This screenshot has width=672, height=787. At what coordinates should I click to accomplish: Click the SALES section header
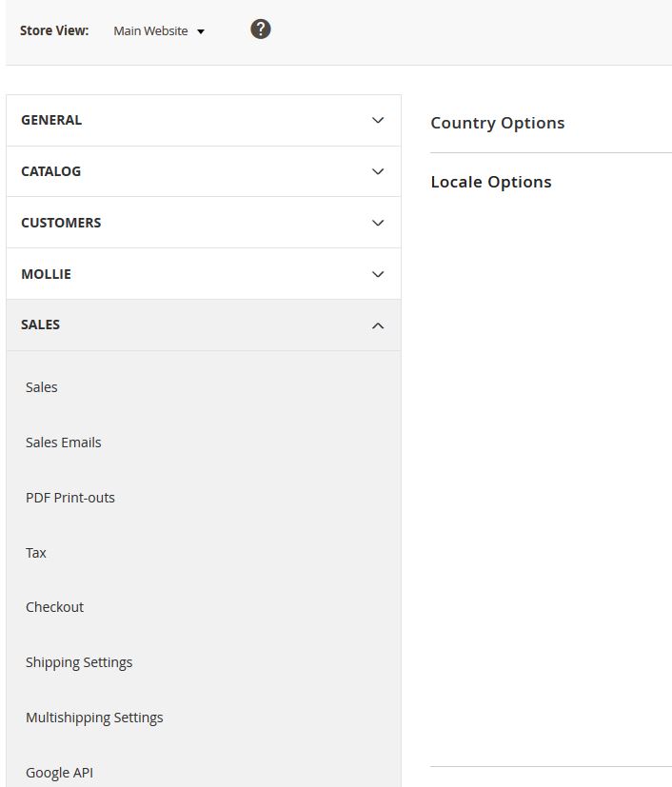pyautogui.click(x=41, y=325)
